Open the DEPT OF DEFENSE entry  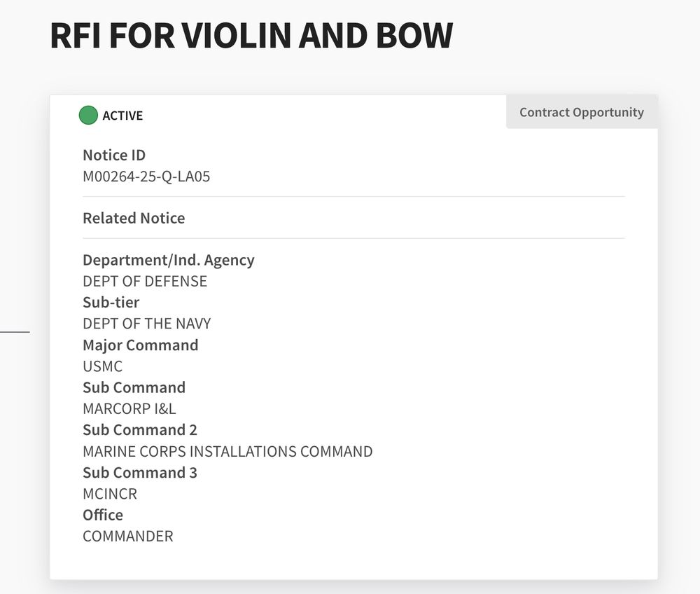click(145, 282)
